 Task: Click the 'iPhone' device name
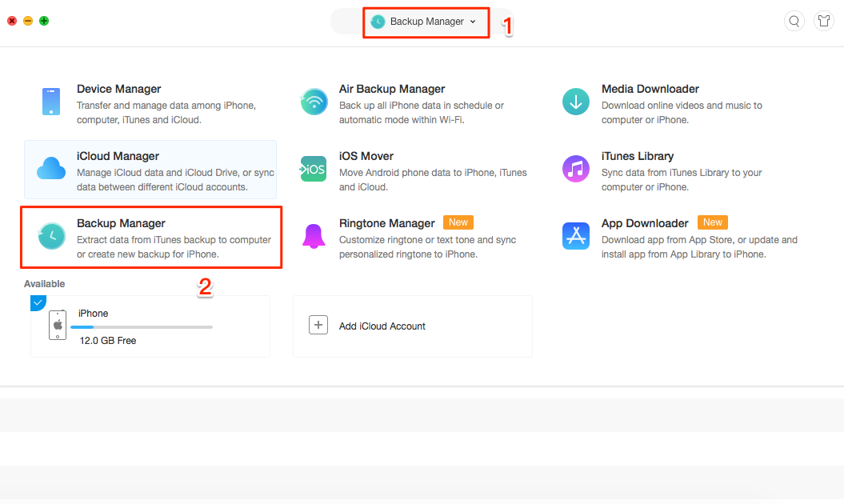point(93,314)
